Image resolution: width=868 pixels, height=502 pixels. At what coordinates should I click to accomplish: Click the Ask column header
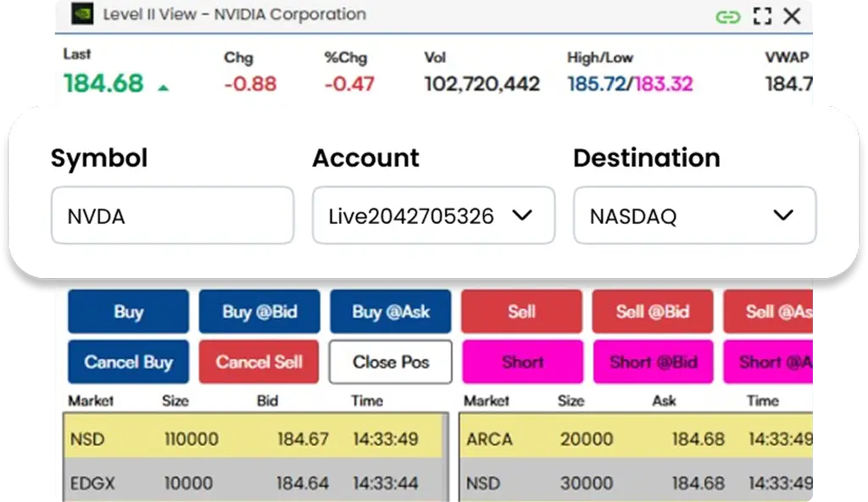[664, 400]
